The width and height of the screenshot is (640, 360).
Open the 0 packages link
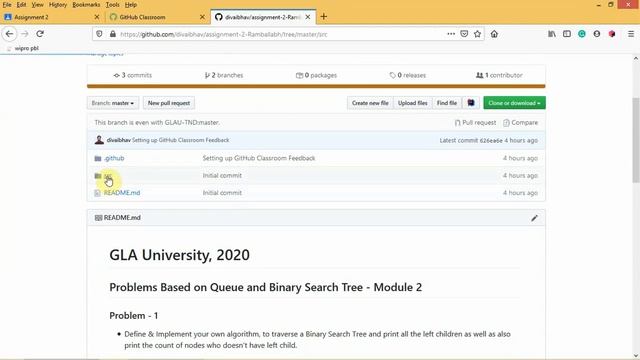pos(316,75)
